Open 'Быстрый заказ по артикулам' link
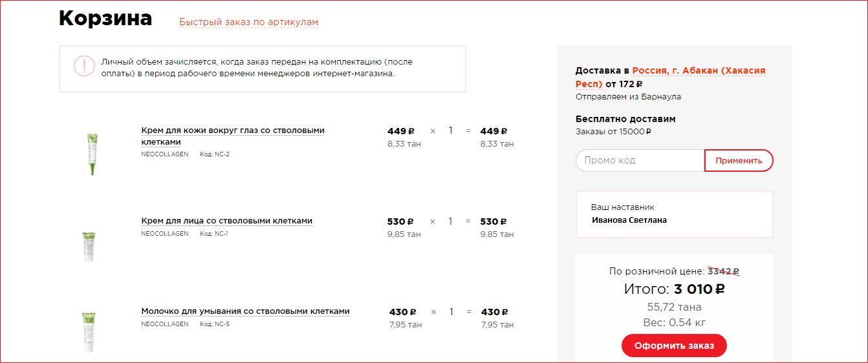 click(x=248, y=23)
